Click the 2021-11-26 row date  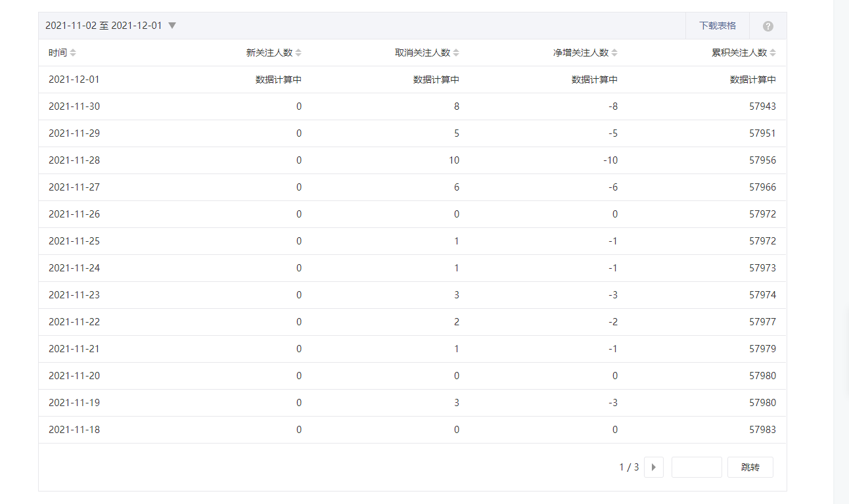(74, 214)
